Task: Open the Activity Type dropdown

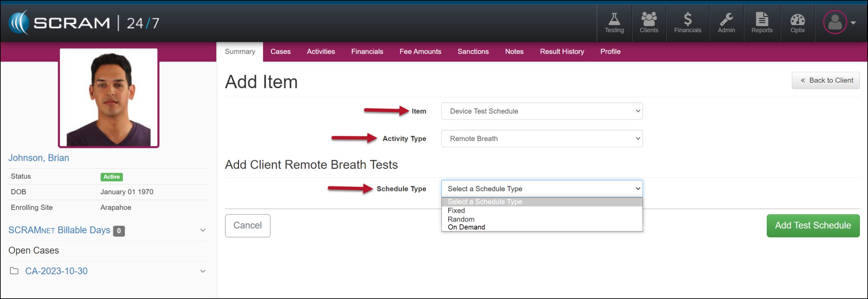Action: click(541, 139)
